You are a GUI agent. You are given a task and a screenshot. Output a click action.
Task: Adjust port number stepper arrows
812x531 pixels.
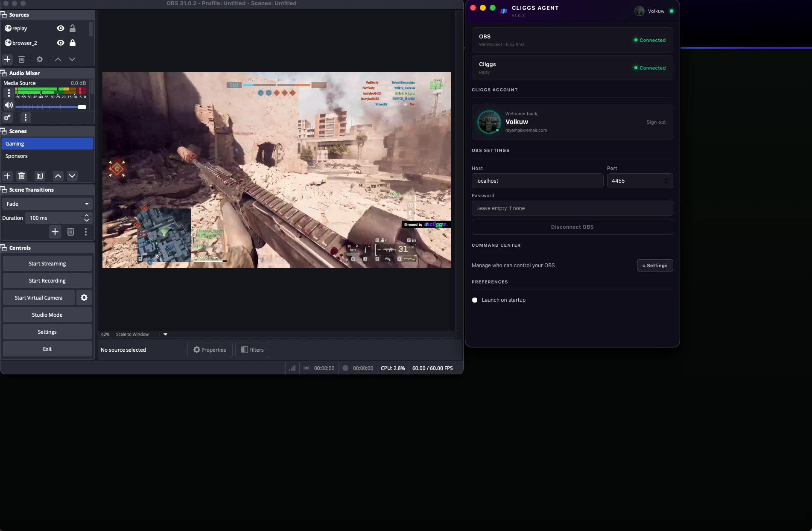[x=666, y=181]
